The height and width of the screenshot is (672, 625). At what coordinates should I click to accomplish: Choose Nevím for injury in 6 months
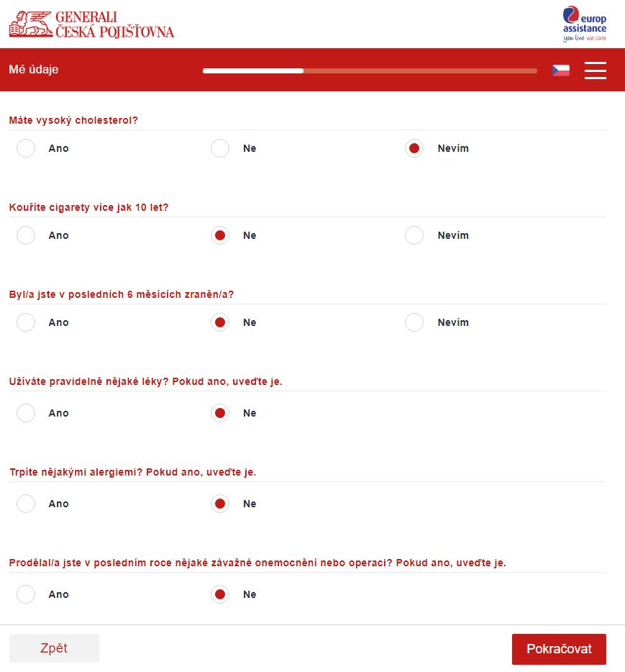point(414,322)
